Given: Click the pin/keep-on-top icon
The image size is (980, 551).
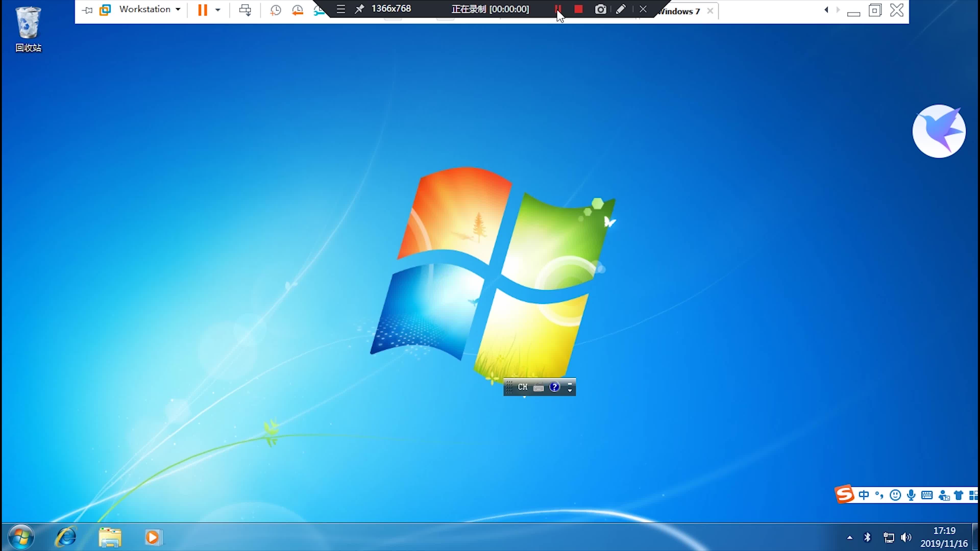Looking at the screenshot, I should [359, 9].
